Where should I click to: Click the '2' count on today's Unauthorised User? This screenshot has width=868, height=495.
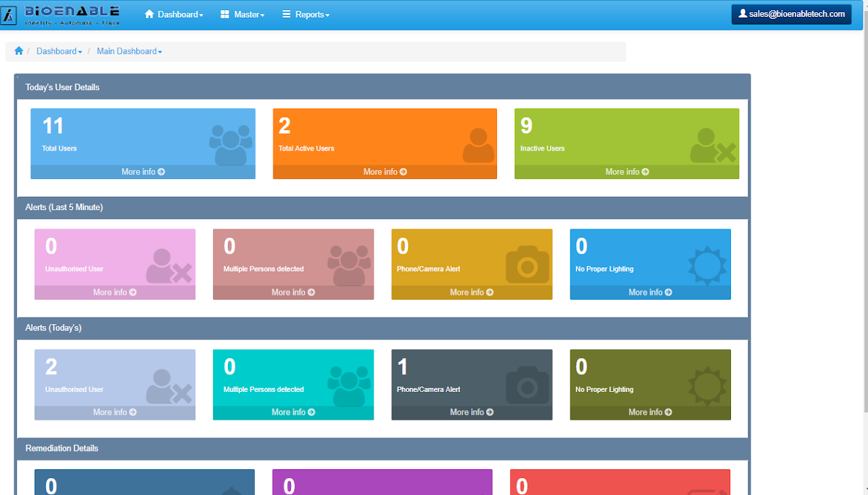pyautogui.click(x=51, y=368)
